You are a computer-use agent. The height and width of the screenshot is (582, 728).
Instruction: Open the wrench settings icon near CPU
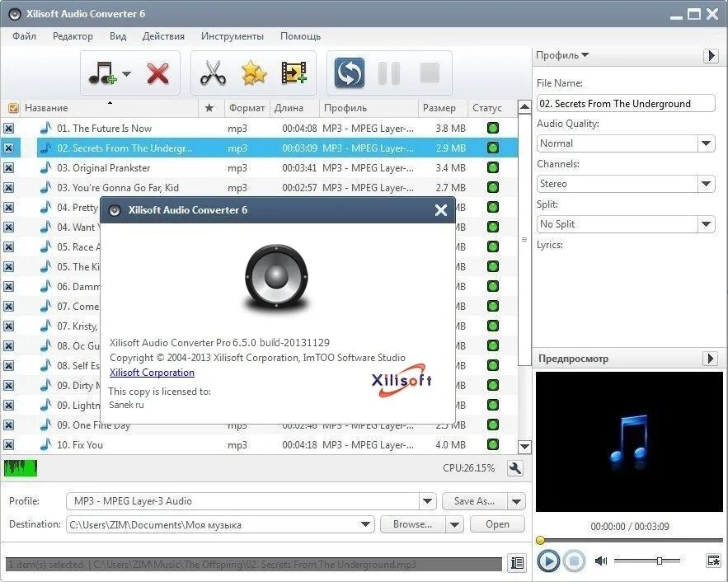[515, 468]
